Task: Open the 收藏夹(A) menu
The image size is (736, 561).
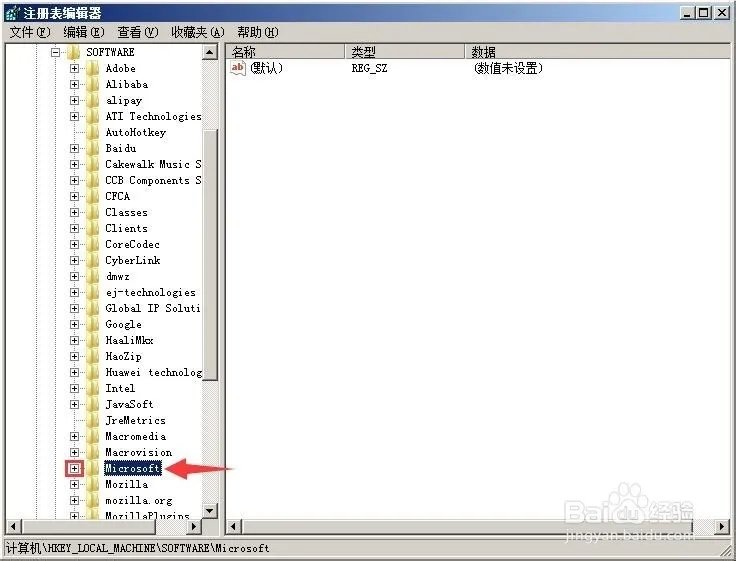Action: (x=198, y=32)
